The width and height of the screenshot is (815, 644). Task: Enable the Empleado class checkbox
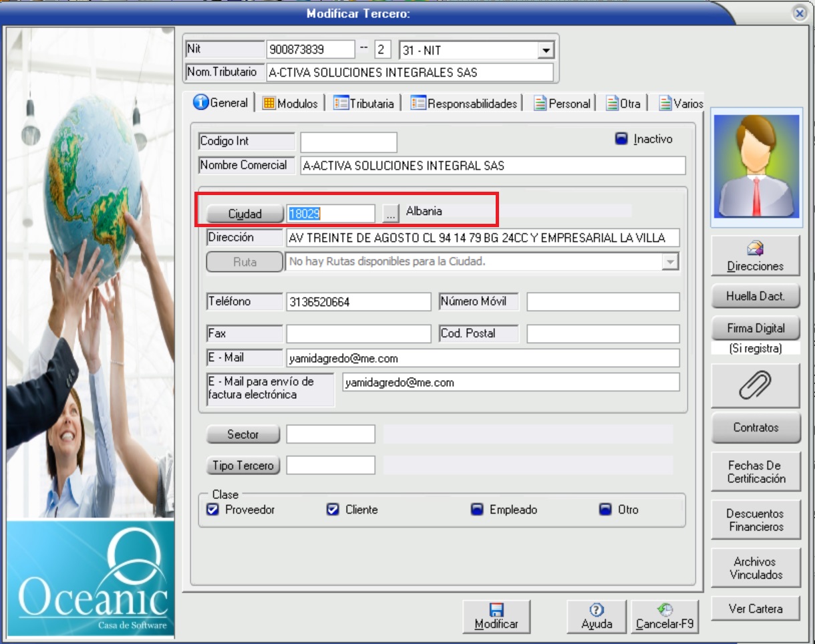[477, 510]
